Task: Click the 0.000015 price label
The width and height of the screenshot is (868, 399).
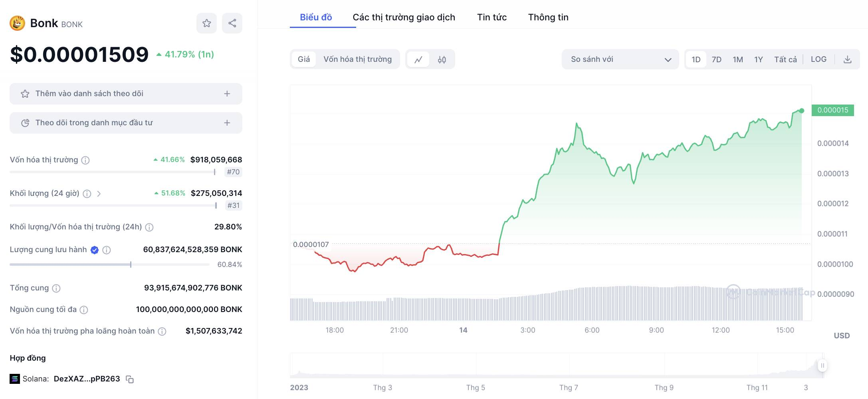Action: 833,110
